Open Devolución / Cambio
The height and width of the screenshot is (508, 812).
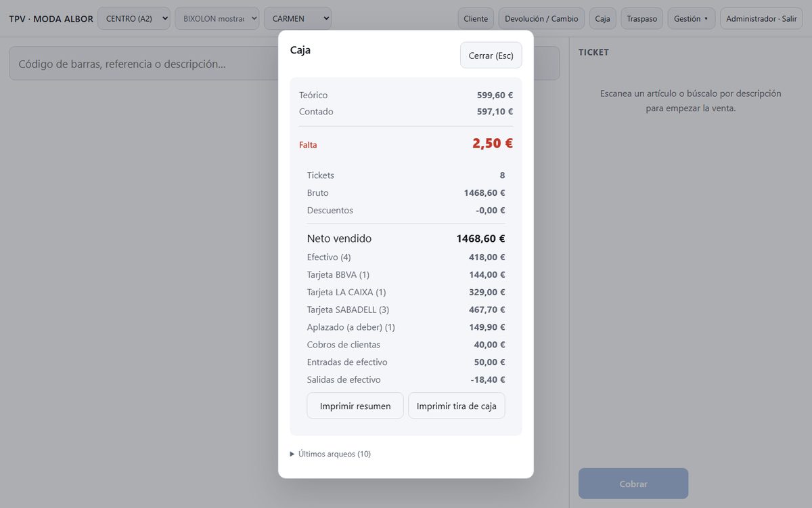pos(541,18)
